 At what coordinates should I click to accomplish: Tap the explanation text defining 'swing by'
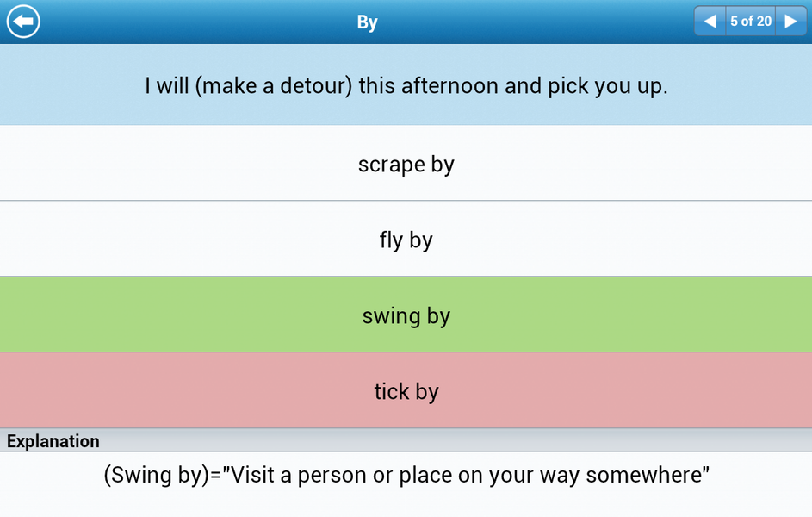pyautogui.click(x=406, y=474)
